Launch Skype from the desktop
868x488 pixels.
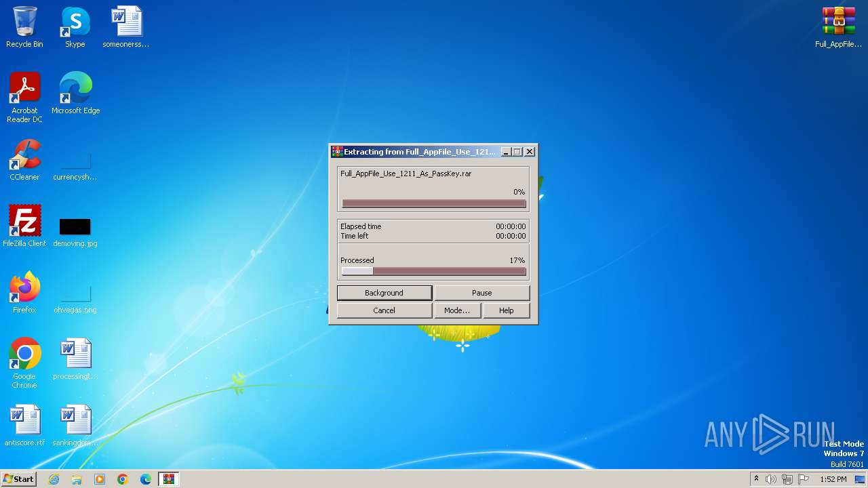click(75, 27)
